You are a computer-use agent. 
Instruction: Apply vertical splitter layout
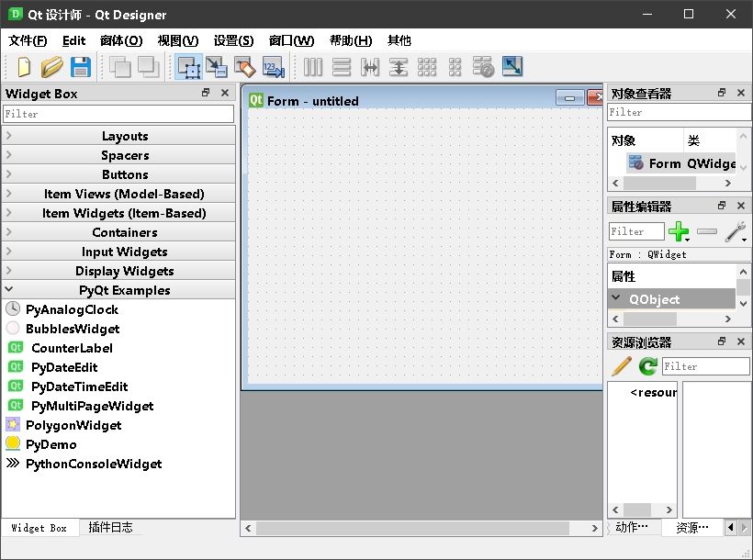click(399, 67)
